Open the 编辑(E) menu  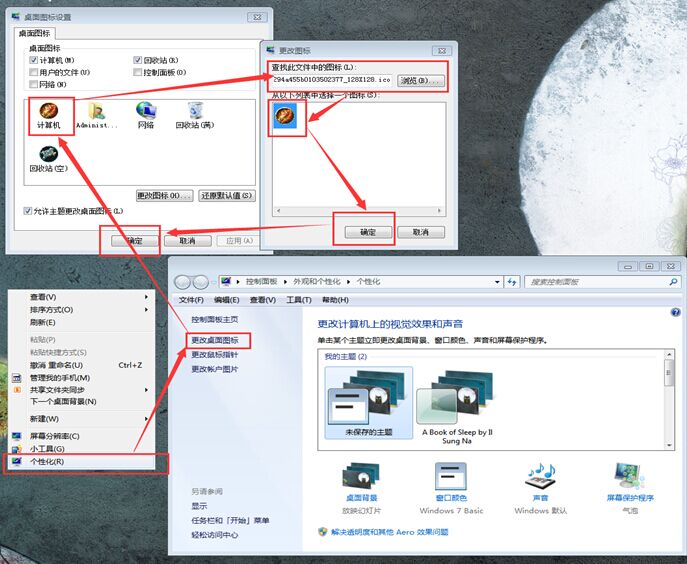tap(227, 300)
